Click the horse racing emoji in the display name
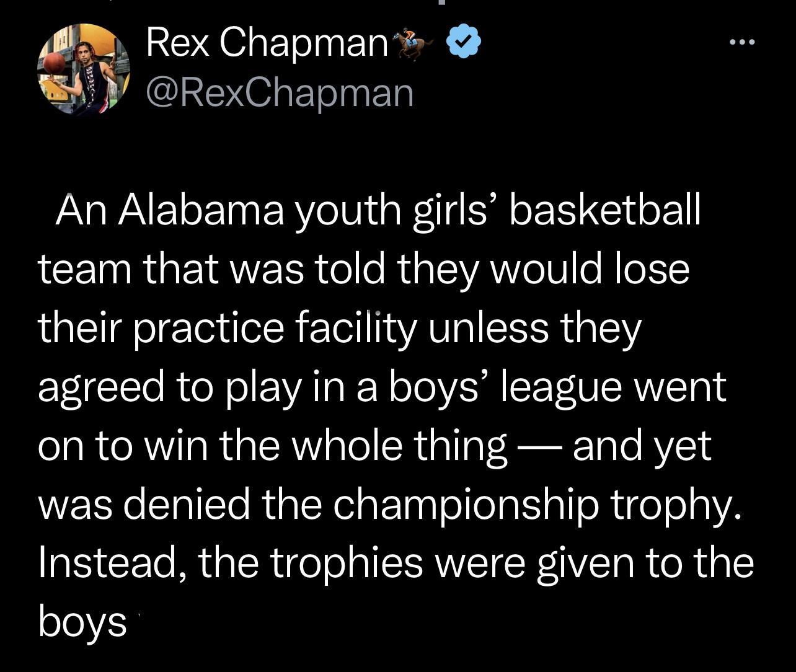This screenshot has width=796, height=672. tap(412, 41)
